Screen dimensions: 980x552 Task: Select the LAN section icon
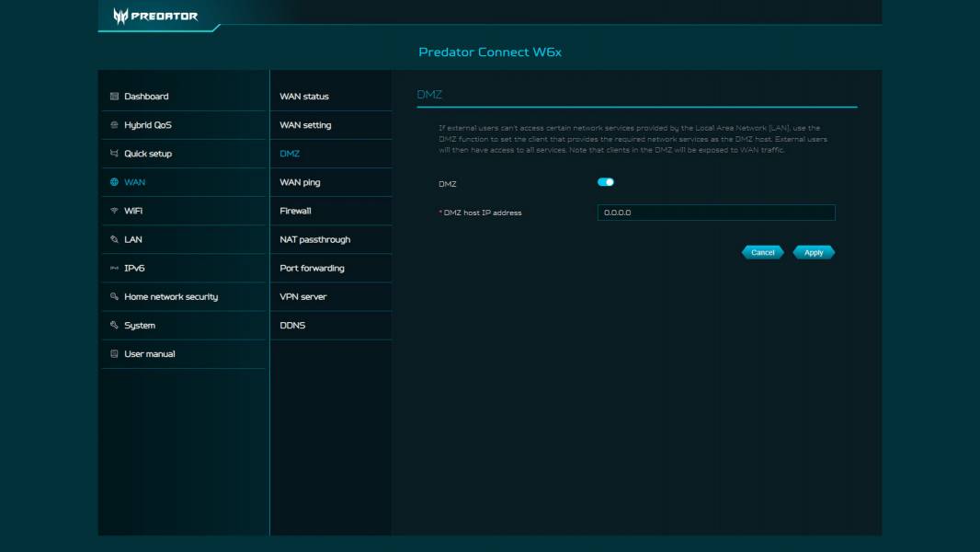click(x=113, y=239)
